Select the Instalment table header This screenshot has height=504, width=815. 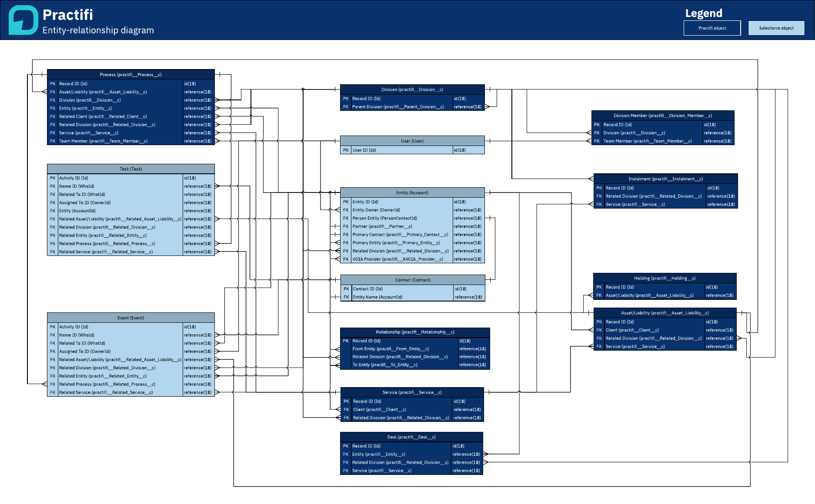666,179
